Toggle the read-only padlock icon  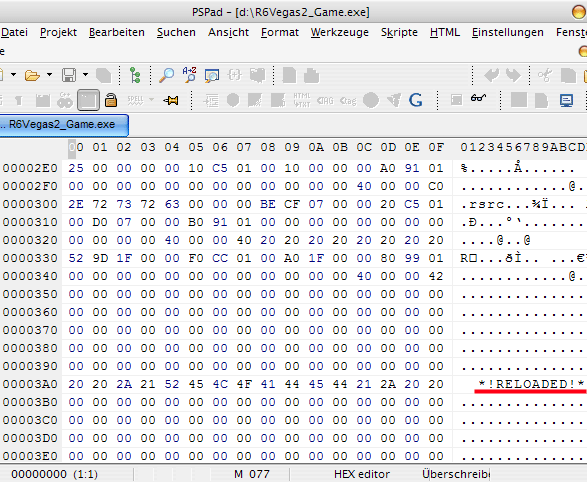[111, 100]
